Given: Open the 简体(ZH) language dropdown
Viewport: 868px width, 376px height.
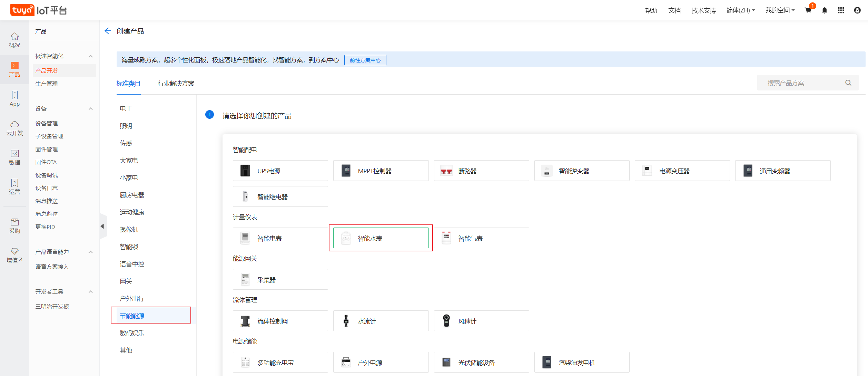Looking at the screenshot, I should [741, 10].
